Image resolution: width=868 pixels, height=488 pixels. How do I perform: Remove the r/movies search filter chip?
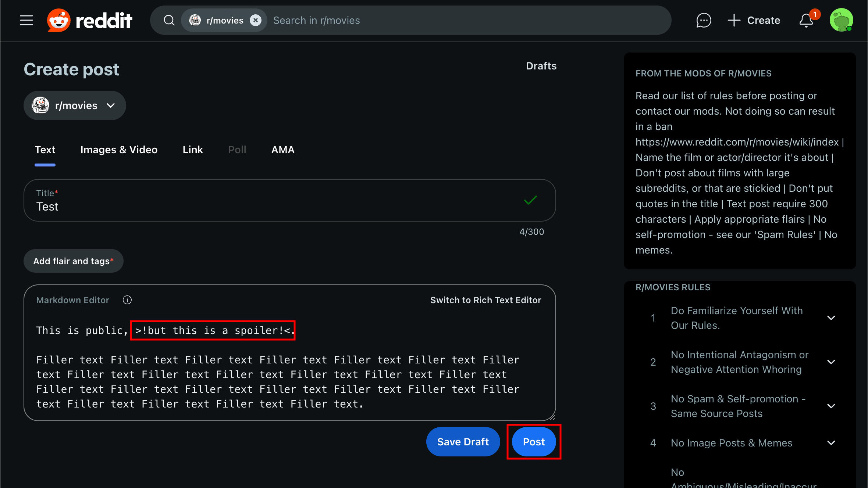256,20
